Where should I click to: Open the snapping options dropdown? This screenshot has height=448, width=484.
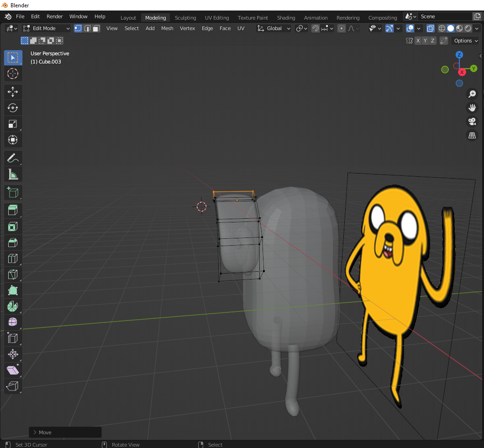[327, 28]
